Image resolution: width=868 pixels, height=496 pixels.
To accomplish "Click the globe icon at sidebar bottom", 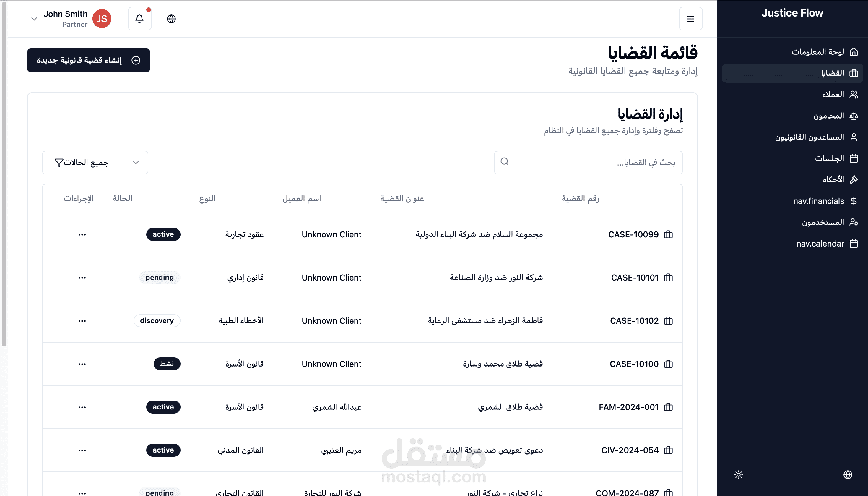I will 848,474.
